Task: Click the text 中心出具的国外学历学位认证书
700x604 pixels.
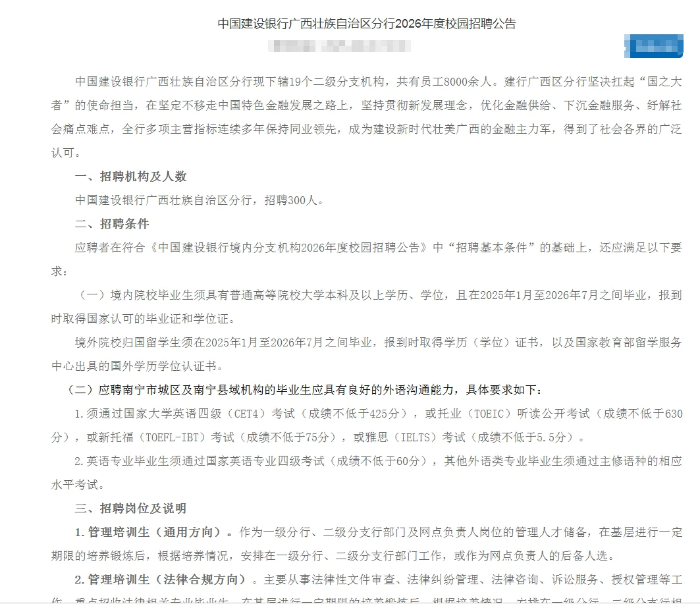Action: 134,366
